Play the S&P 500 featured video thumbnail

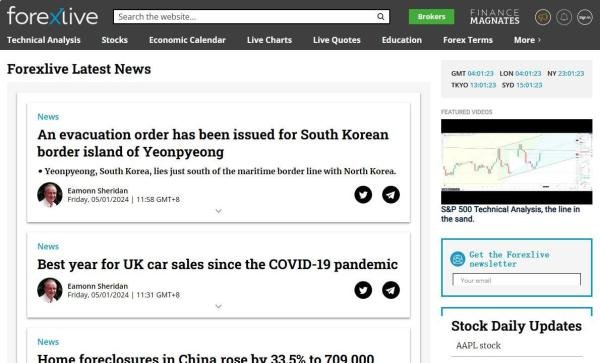(x=517, y=161)
